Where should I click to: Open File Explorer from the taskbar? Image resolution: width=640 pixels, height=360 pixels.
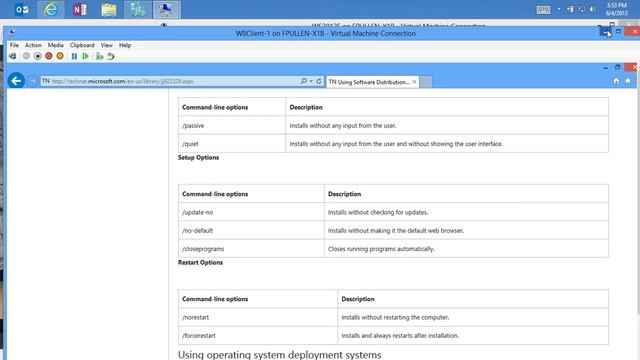[109, 9]
